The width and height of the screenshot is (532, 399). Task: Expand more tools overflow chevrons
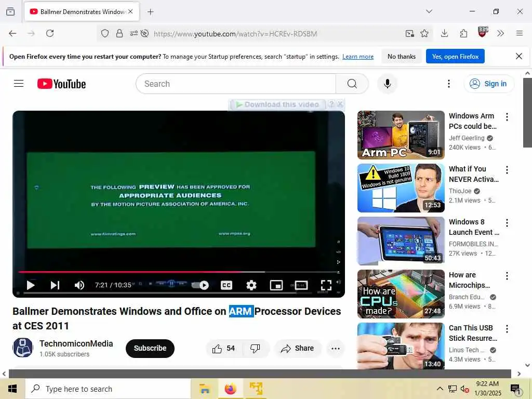tap(500, 33)
